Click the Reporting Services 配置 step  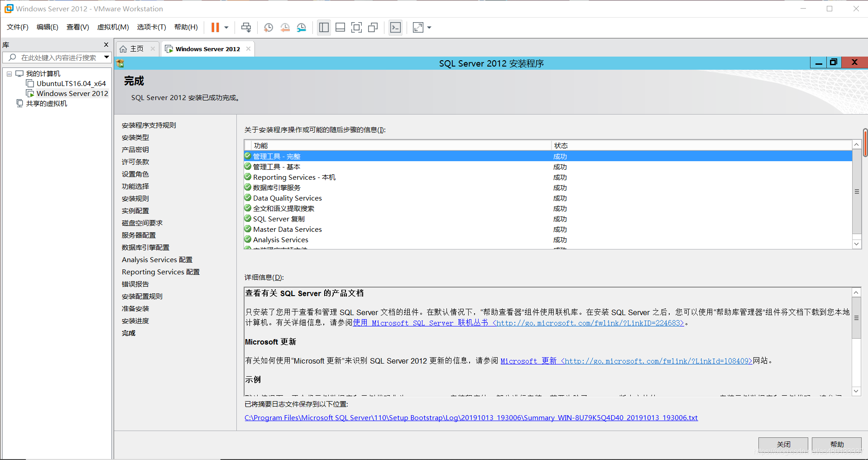point(161,272)
